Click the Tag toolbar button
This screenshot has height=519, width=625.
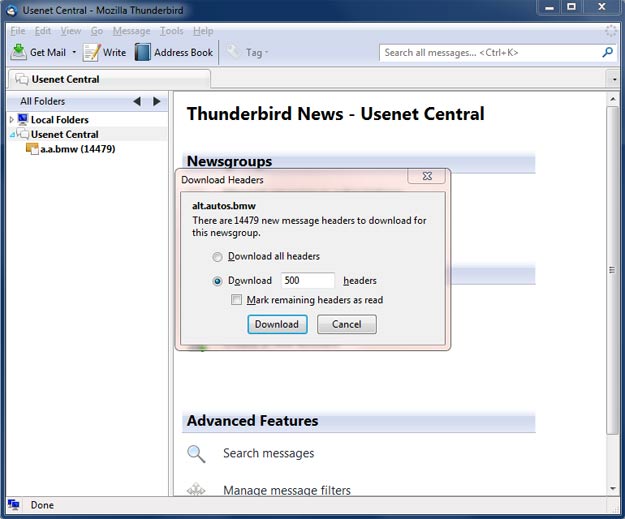point(247,52)
